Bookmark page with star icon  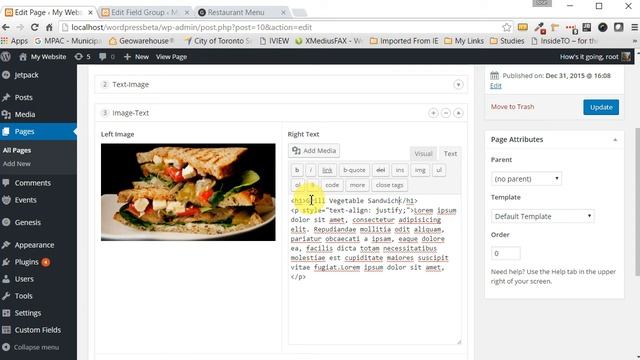[x=507, y=27]
